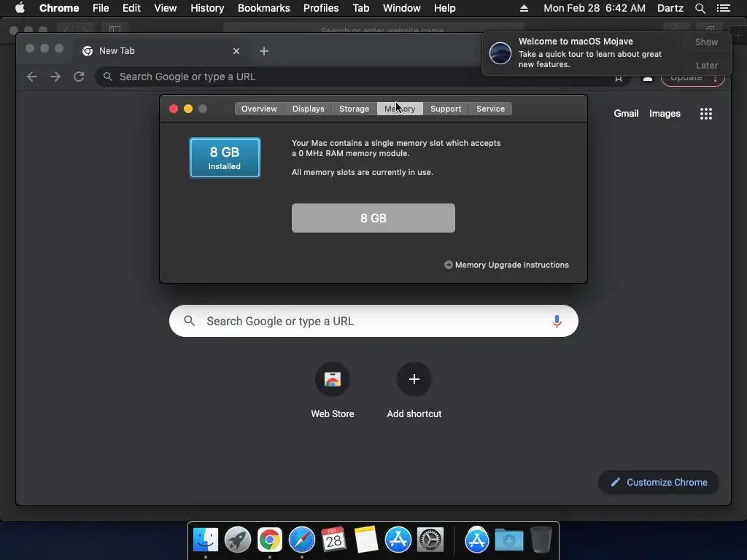Open Gmail link
The width and height of the screenshot is (747, 560).
tap(626, 113)
